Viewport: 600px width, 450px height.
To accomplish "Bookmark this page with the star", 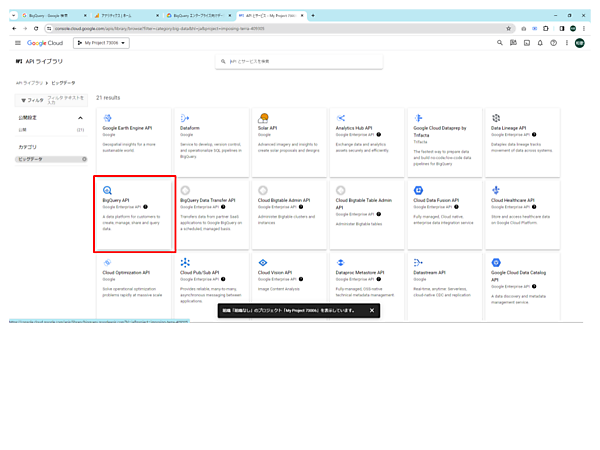I will [509, 28].
